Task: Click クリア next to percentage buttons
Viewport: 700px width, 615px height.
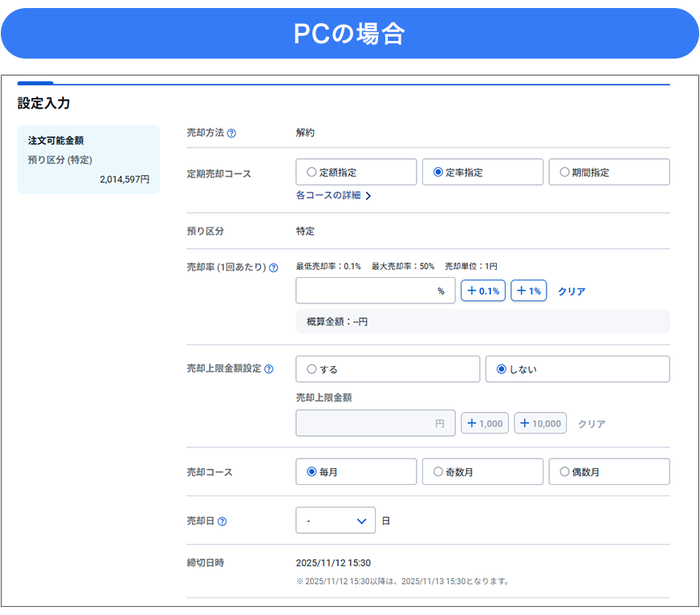Action: pyautogui.click(x=572, y=291)
